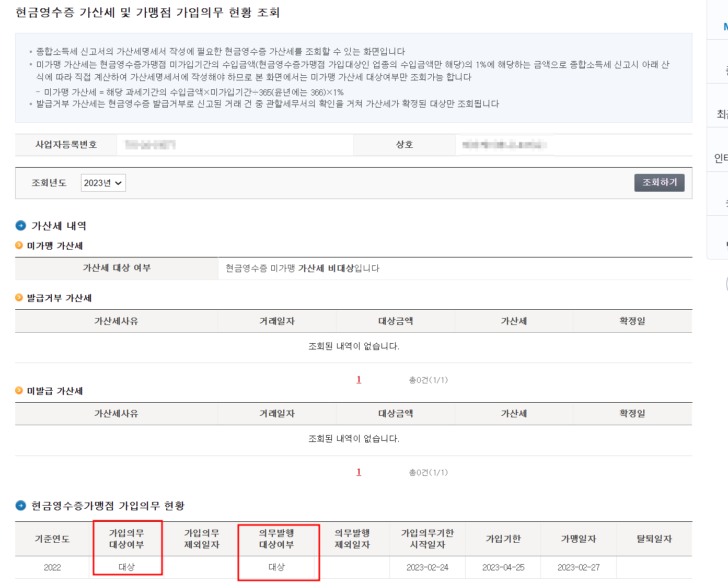Click 거래일자 header in 미발급 가산세 table

point(277,414)
